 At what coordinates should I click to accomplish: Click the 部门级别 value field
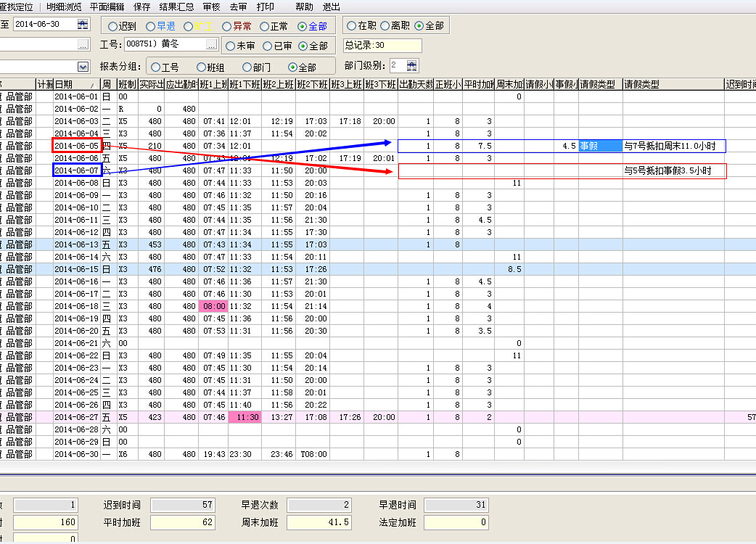click(398, 65)
